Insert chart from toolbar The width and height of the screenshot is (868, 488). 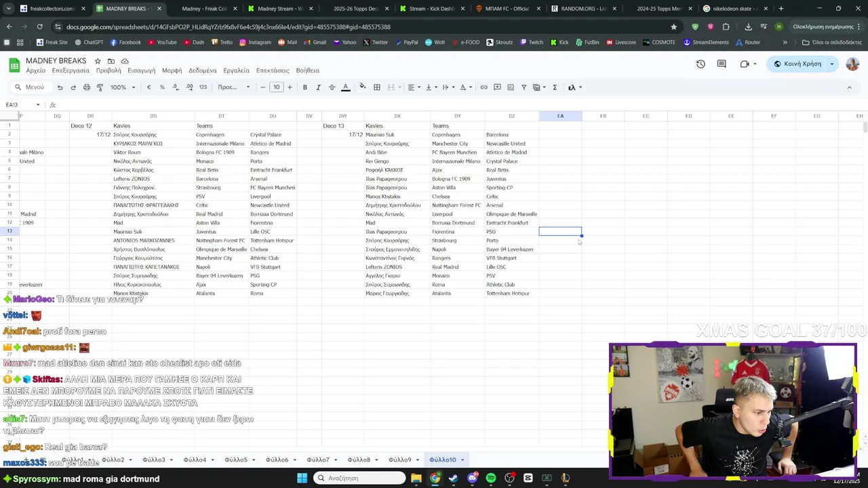pos(511,87)
